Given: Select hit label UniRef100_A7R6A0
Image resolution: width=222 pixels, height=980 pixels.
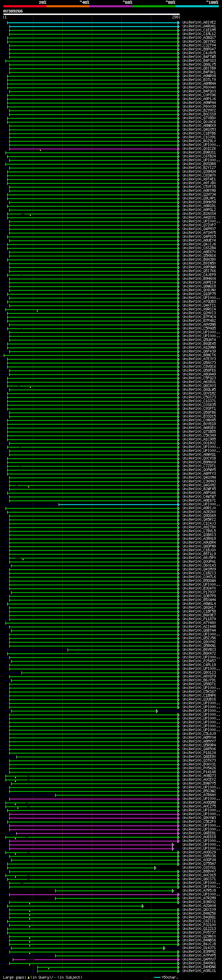Looking at the screenshot, I should 199,795.
